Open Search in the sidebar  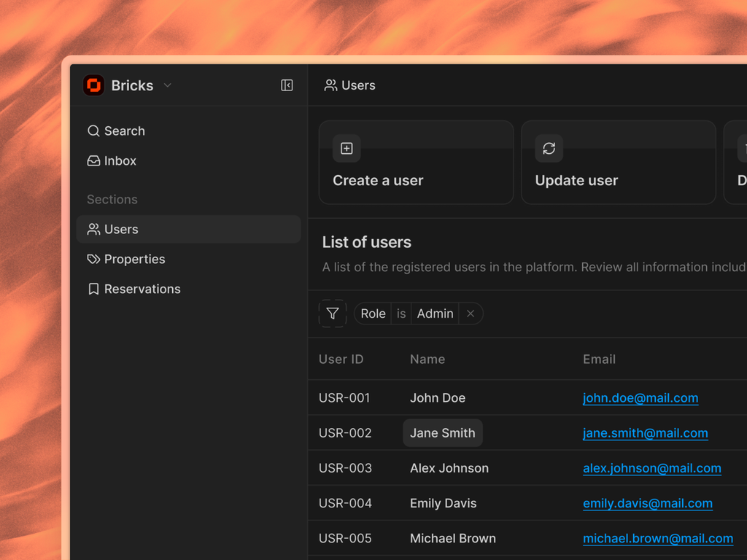(x=189, y=131)
